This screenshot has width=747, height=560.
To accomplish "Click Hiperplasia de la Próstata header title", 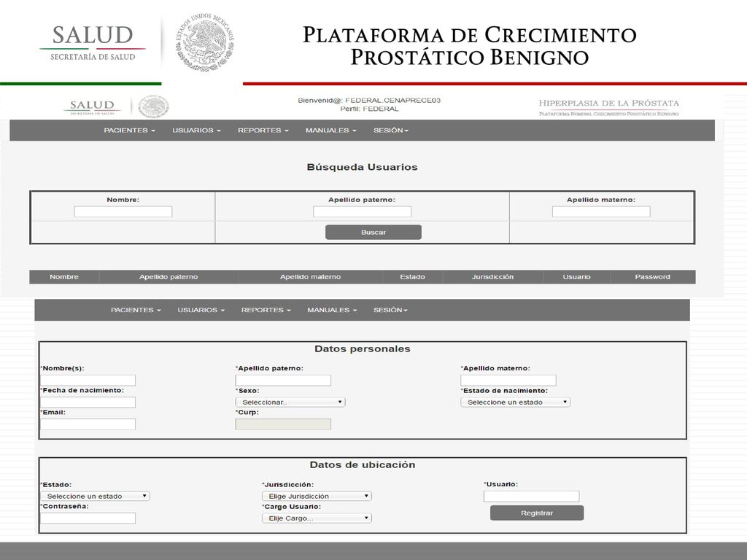I will coord(609,104).
